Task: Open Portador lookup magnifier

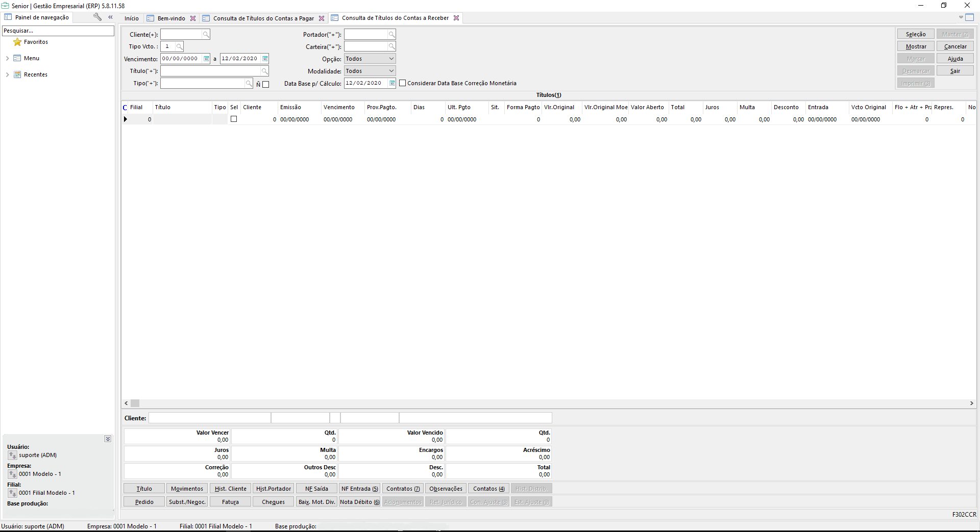Action: pos(391,34)
